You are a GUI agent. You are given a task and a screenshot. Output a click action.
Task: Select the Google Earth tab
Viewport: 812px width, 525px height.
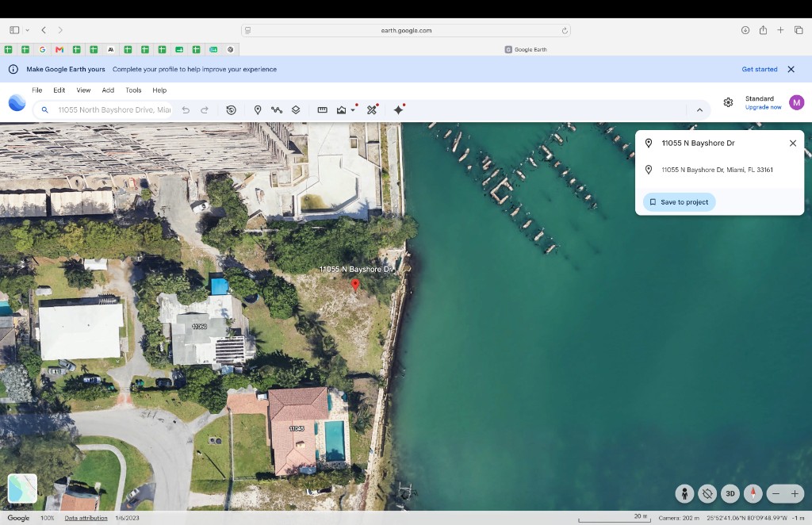pos(525,50)
